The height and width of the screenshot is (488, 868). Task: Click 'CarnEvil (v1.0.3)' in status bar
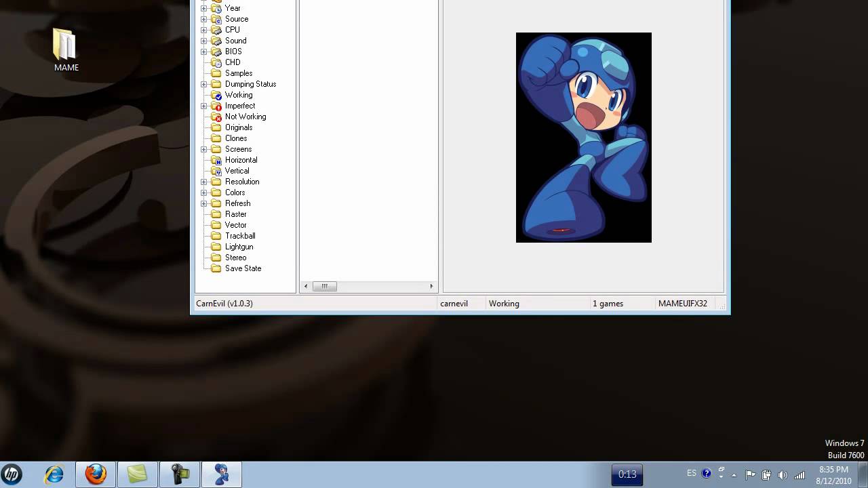coord(224,304)
